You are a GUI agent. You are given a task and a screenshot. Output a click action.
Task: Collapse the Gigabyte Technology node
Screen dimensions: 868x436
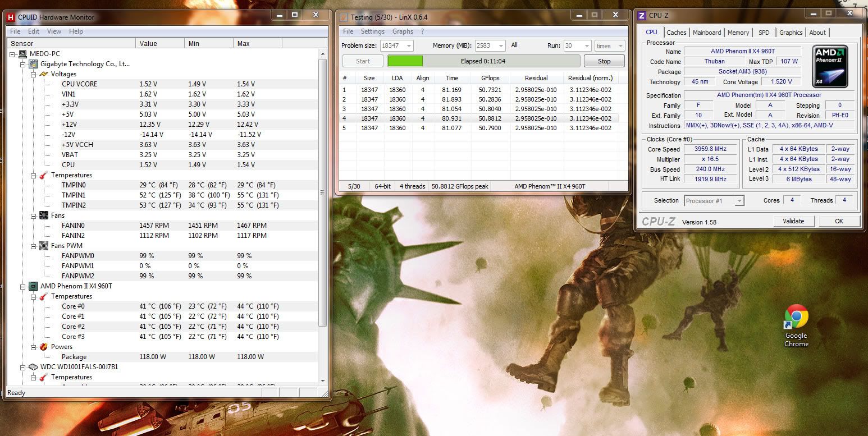[24, 64]
